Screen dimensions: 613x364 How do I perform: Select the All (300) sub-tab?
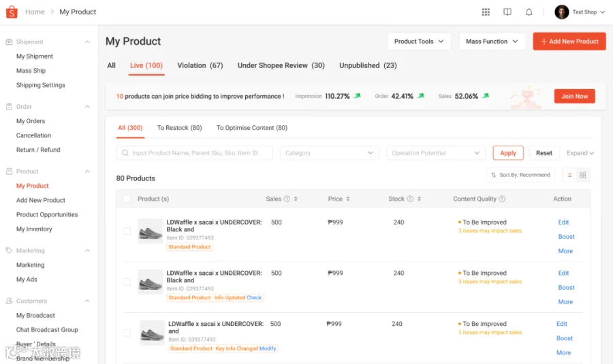tap(130, 128)
